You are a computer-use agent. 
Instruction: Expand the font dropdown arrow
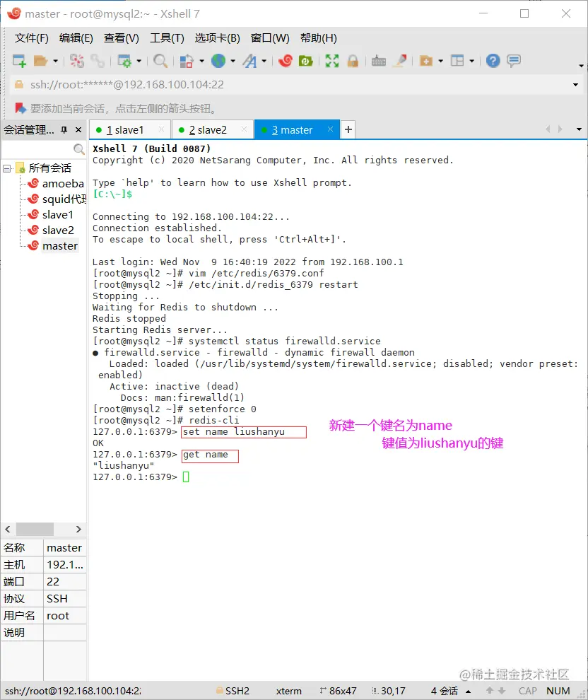click(264, 61)
